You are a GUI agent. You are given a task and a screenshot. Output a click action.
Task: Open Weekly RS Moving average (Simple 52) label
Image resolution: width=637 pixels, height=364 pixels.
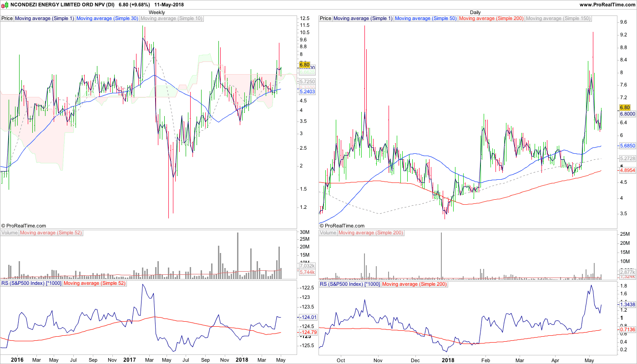(x=94, y=284)
